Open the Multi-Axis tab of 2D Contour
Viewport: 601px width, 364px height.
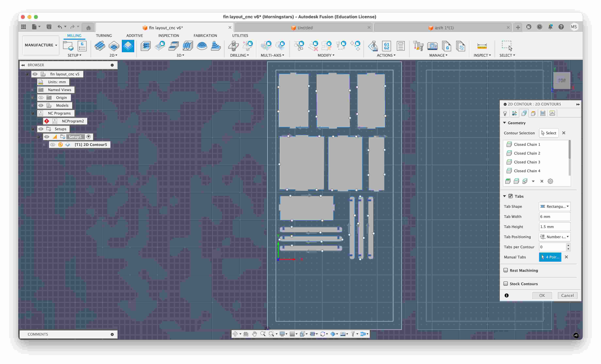pyautogui.click(x=514, y=113)
